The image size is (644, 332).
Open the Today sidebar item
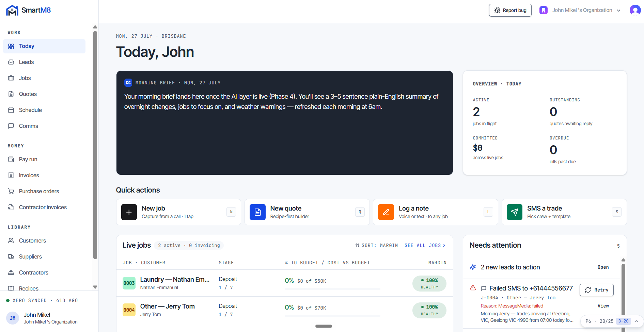tap(44, 46)
